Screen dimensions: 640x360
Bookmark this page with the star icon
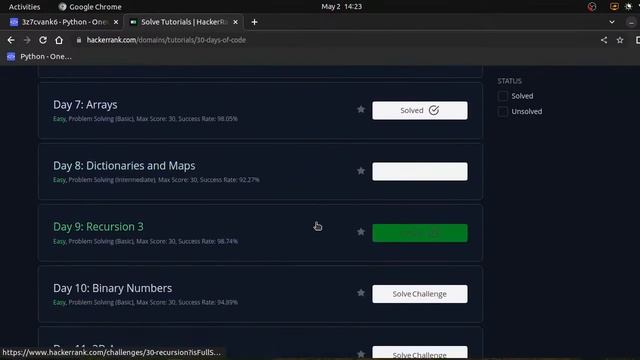tap(620, 40)
